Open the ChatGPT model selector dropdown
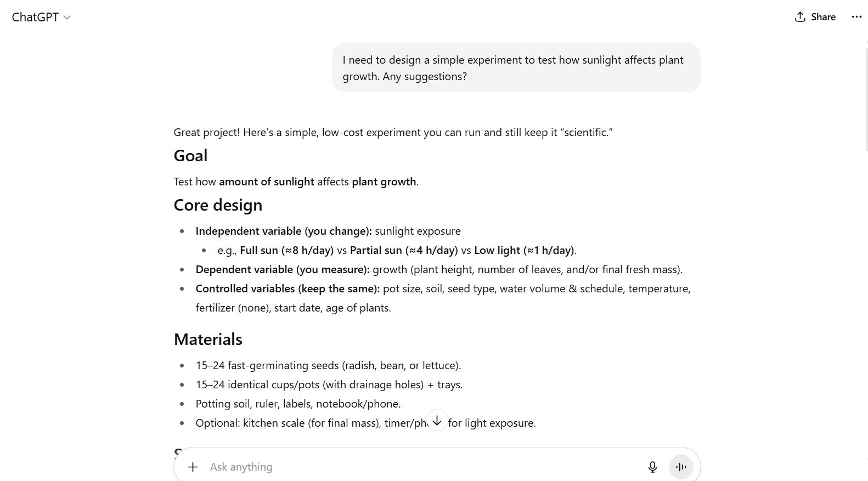 coord(41,17)
